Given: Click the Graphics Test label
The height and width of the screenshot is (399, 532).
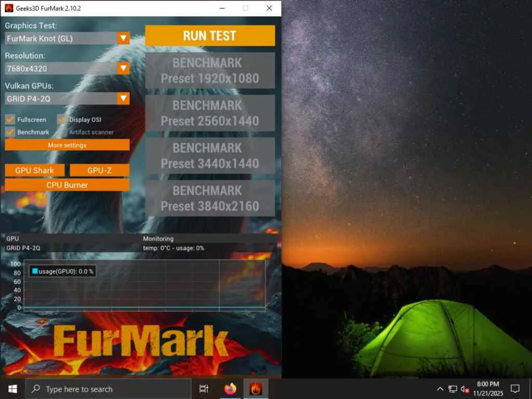Looking at the screenshot, I should [x=31, y=25].
